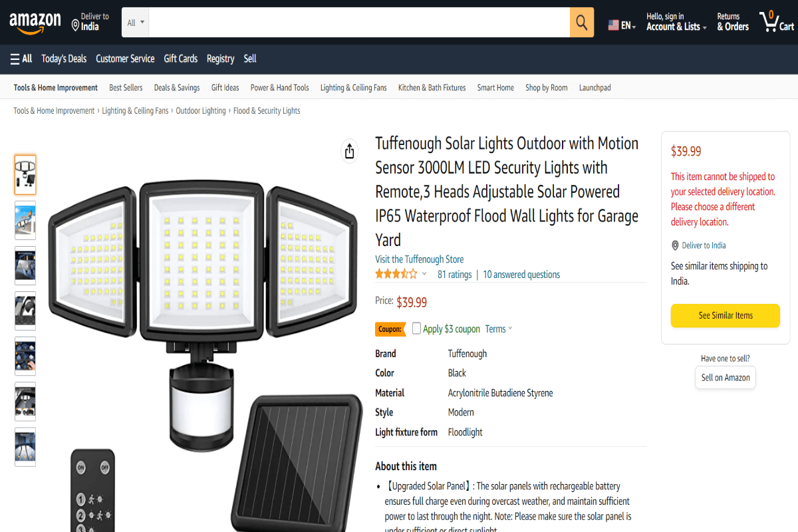Image resolution: width=798 pixels, height=532 pixels.
Task: Expand the All search category dropdown
Action: click(x=135, y=23)
